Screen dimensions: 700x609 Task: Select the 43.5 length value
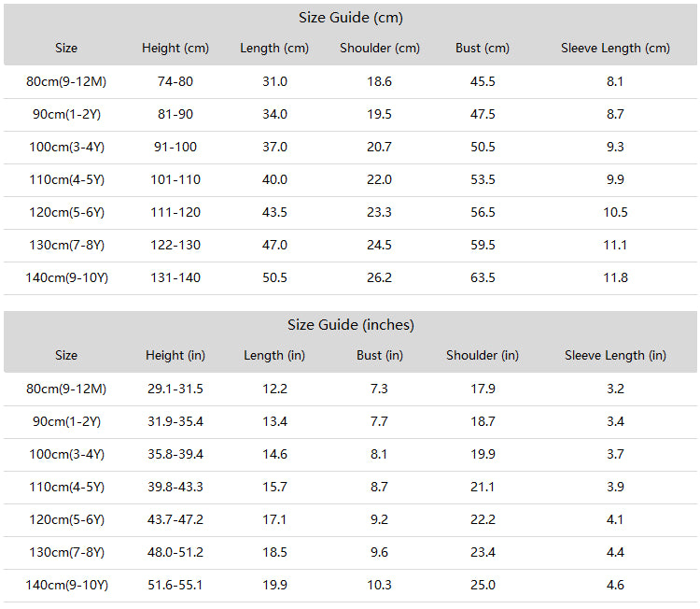pos(274,212)
